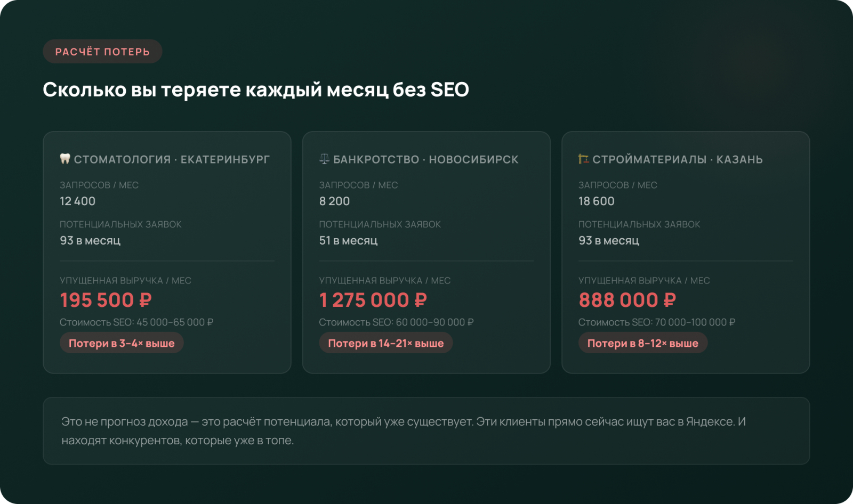Click the scales icon beside Банкротство
853x504 pixels.
pyautogui.click(x=324, y=159)
